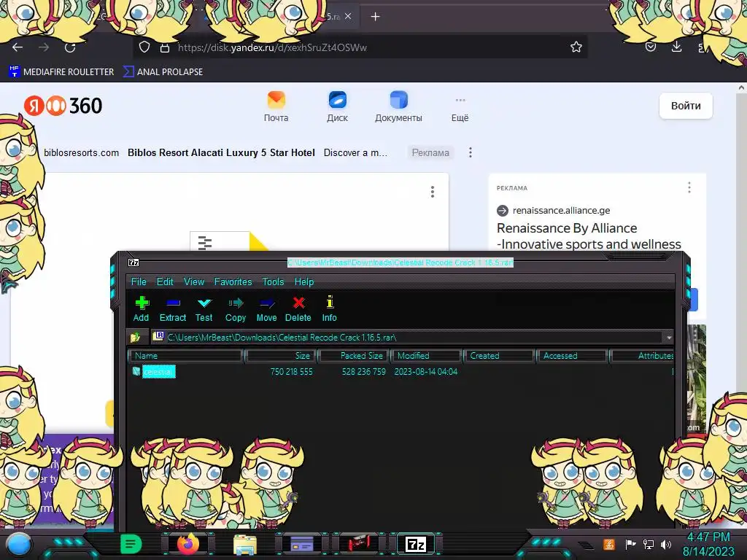
Task: Click the browser back arrow
Action: tap(18, 47)
